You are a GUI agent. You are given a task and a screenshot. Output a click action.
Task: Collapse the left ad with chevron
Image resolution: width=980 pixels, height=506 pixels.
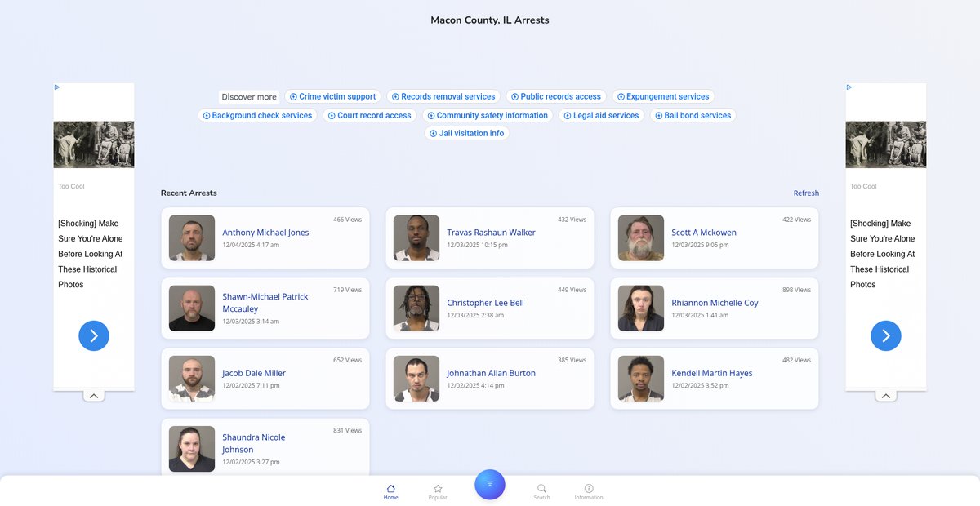[x=94, y=396]
